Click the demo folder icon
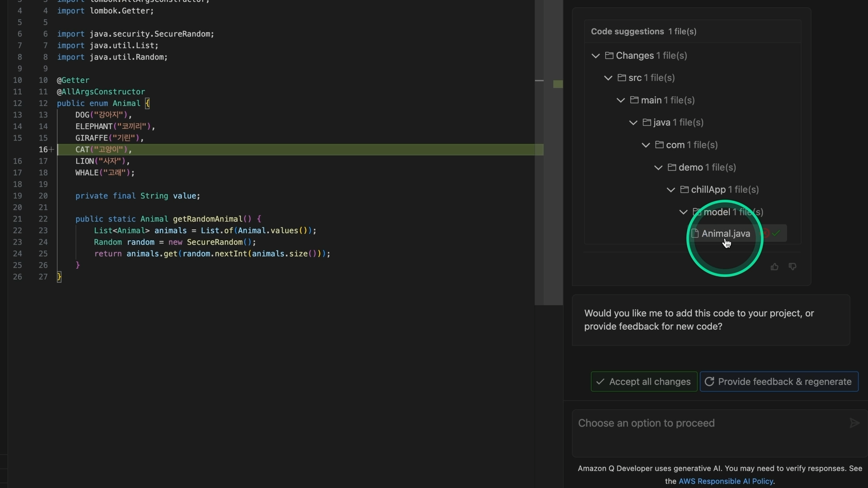Screen dimensions: 868x488 [672, 168]
